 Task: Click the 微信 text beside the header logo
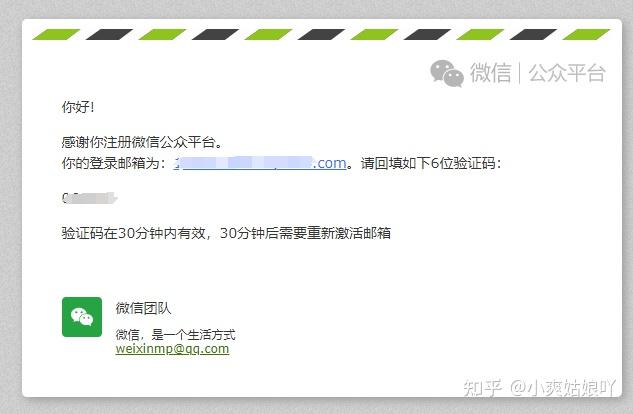click(x=490, y=73)
